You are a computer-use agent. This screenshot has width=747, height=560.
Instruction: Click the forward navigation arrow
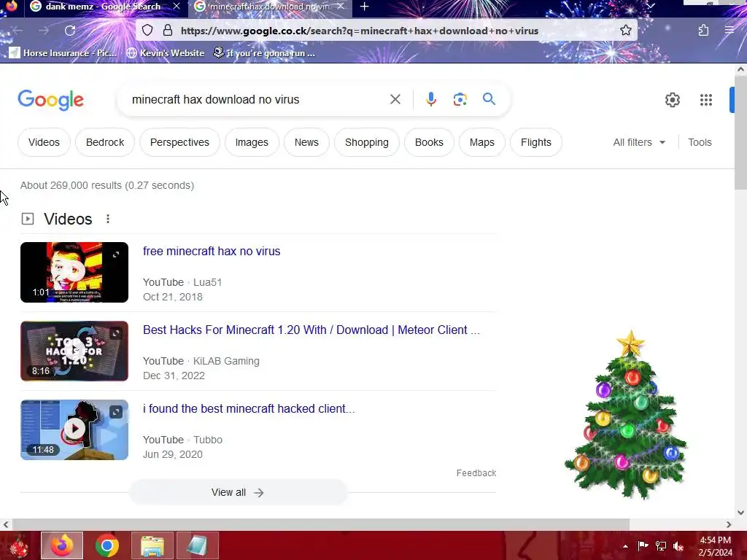(44, 31)
